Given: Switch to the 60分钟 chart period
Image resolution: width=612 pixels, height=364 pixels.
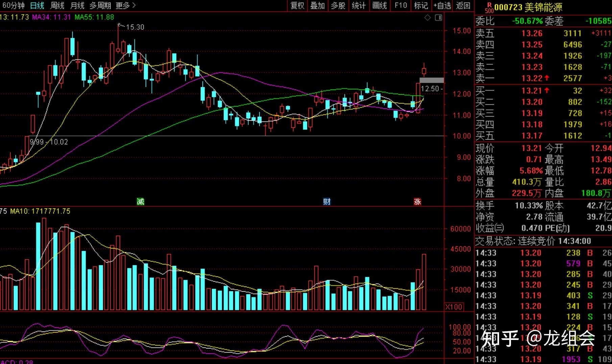Looking at the screenshot, I should pyautogui.click(x=14, y=5).
